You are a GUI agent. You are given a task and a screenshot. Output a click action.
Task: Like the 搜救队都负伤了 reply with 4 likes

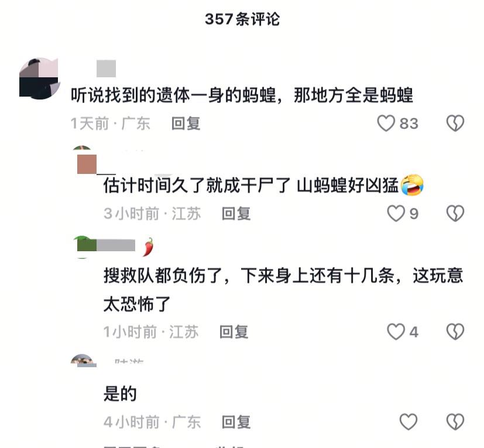[396, 332]
